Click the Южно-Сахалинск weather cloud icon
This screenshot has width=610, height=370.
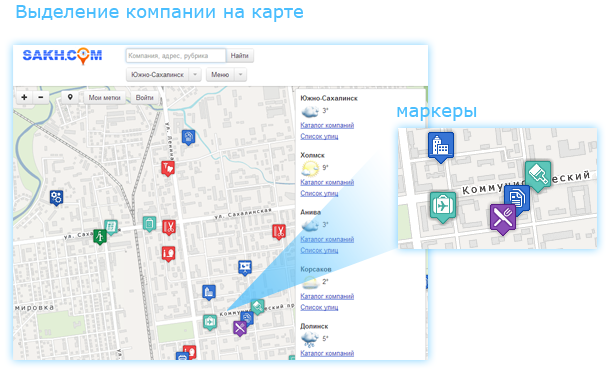click(x=310, y=112)
